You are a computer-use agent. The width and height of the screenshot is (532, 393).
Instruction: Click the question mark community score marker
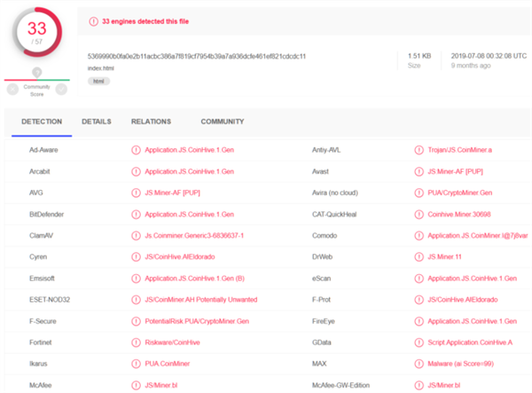[36, 72]
